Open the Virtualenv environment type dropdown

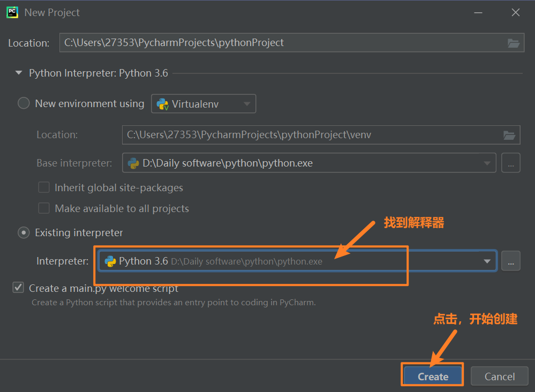(204, 104)
